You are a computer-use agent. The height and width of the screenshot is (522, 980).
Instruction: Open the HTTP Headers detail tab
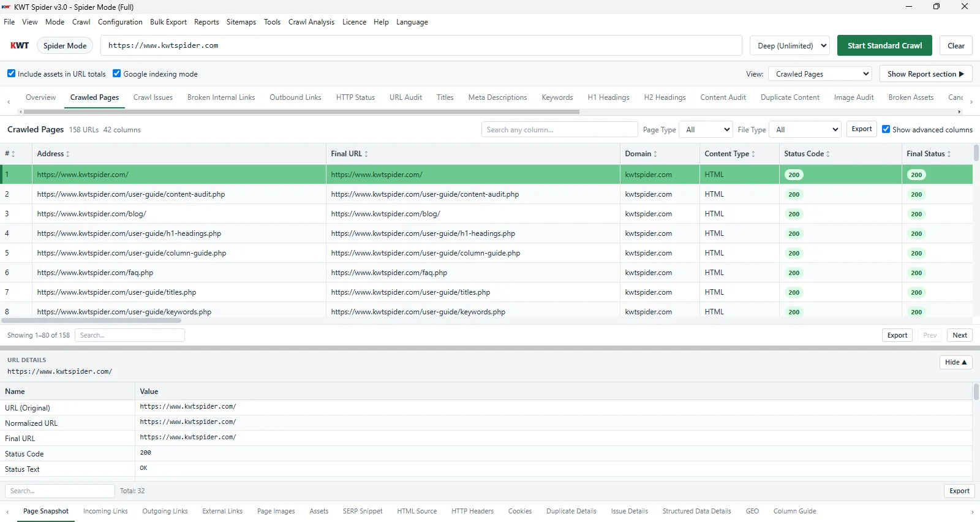[x=472, y=511]
